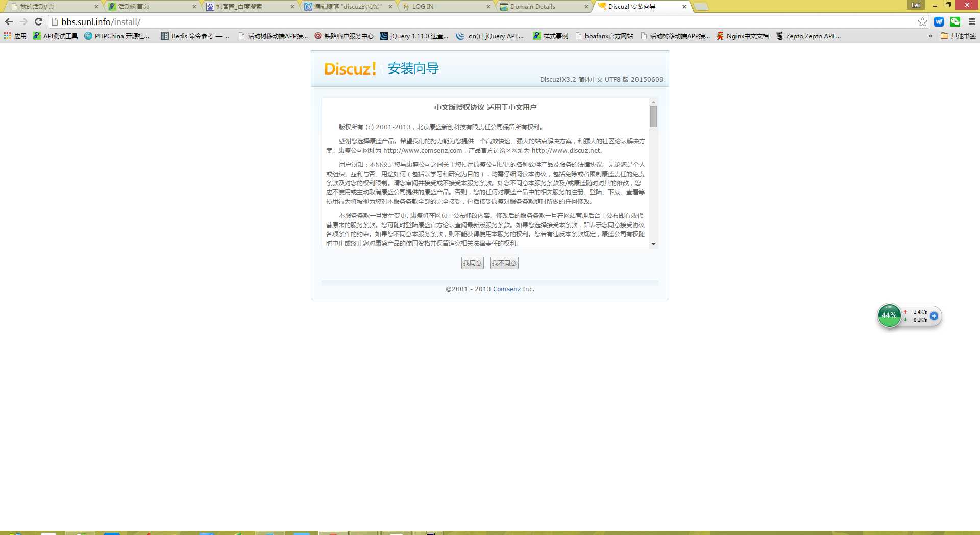Open the Nginx中文文档 bookmark
This screenshot has width=980, height=535.
(743, 36)
